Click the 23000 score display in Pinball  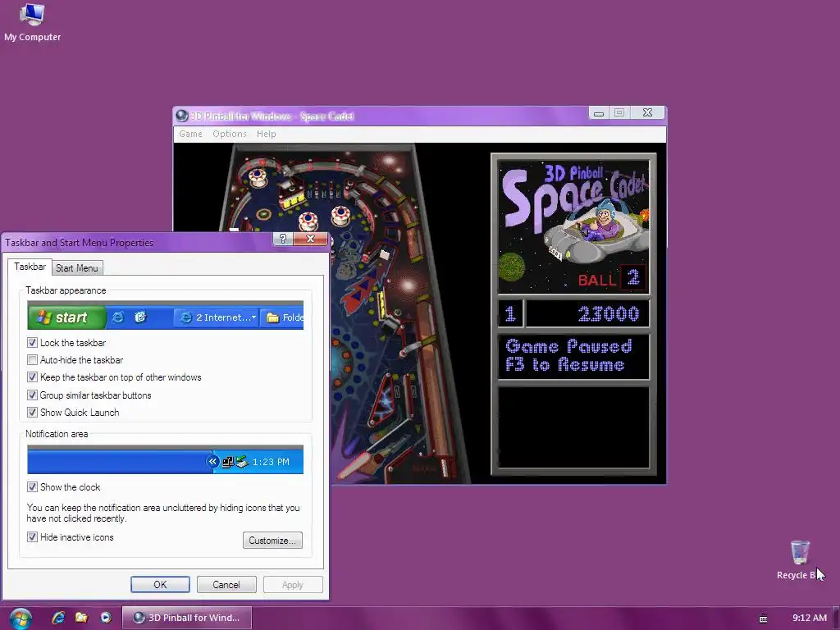coord(587,314)
